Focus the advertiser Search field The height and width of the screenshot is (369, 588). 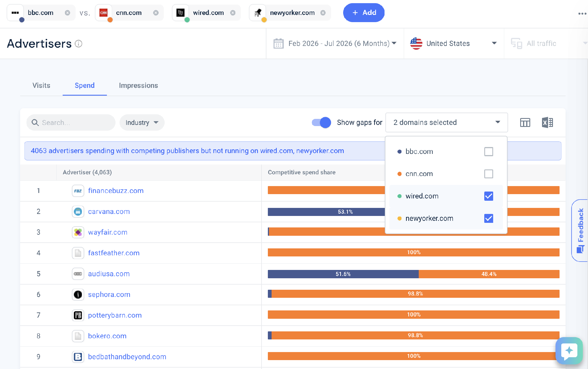pos(71,123)
